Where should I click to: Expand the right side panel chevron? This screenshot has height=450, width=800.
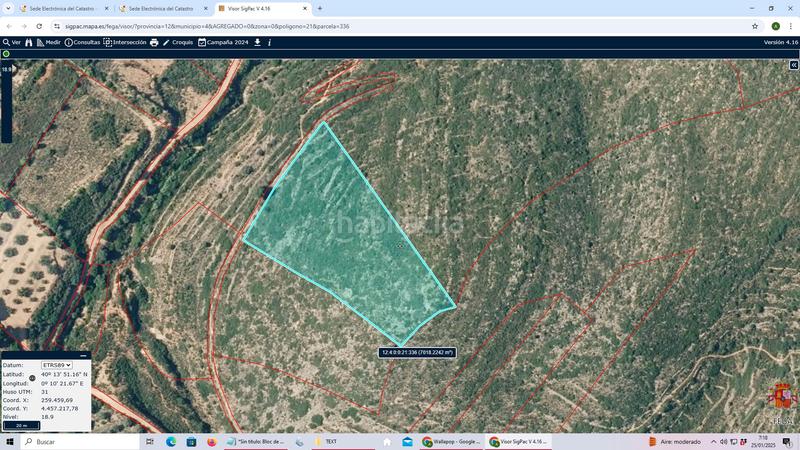click(x=794, y=65)
